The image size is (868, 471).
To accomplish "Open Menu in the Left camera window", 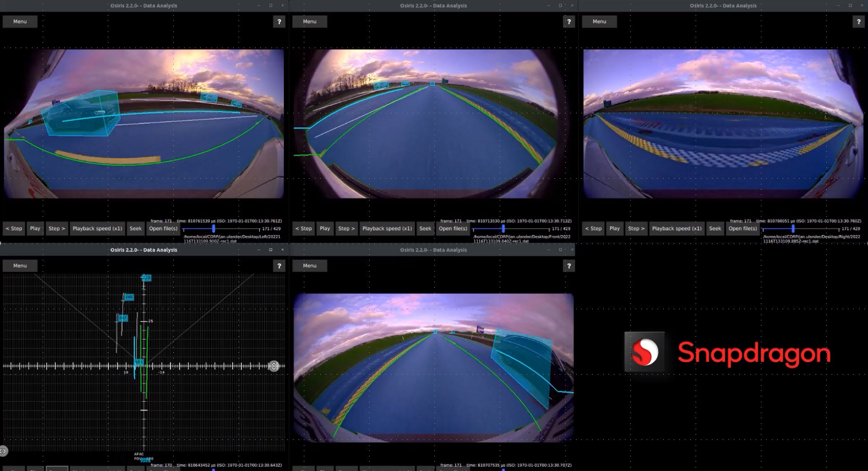I will pyautogui.click(x=20, y=21).
